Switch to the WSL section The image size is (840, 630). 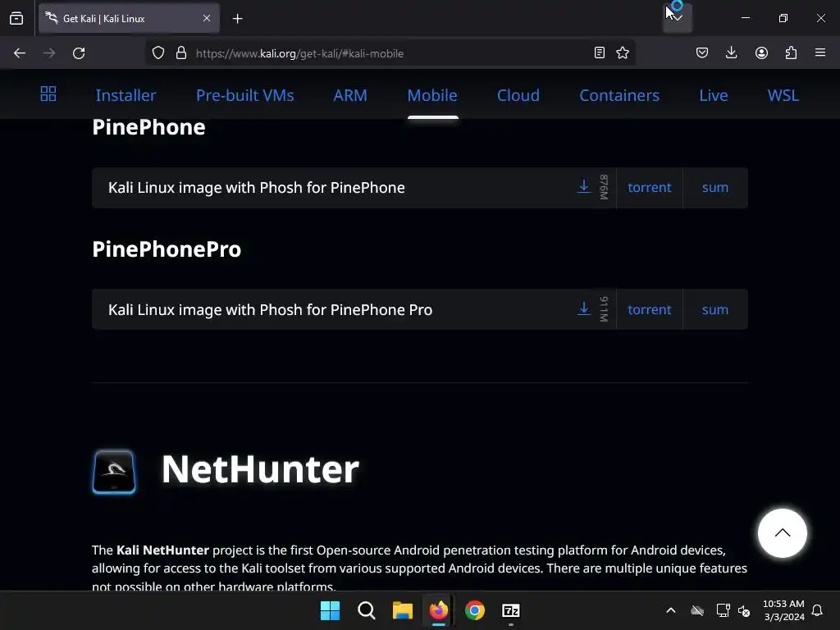coord(783,95)
